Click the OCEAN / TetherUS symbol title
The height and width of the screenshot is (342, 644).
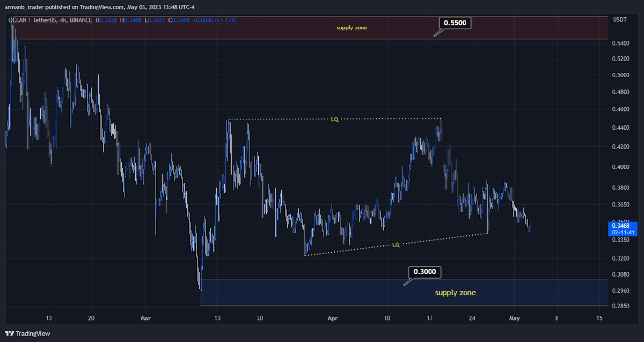click(31, 20)
